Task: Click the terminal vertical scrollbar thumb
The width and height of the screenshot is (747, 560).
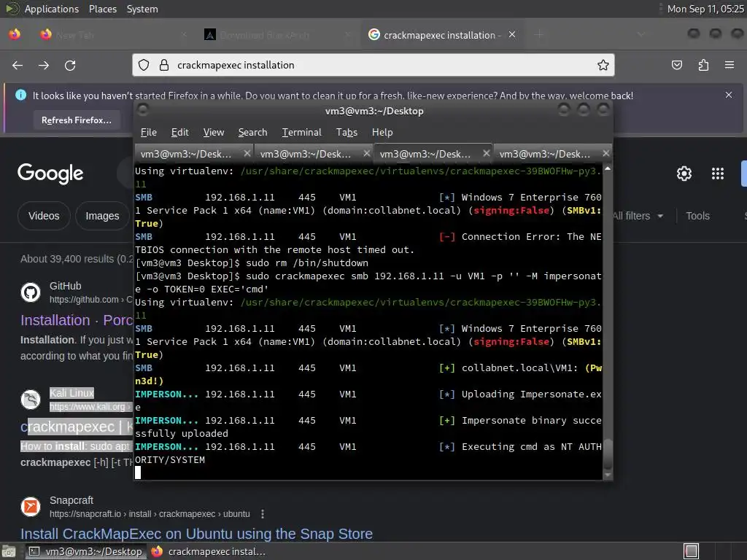Action: point(608,454)
